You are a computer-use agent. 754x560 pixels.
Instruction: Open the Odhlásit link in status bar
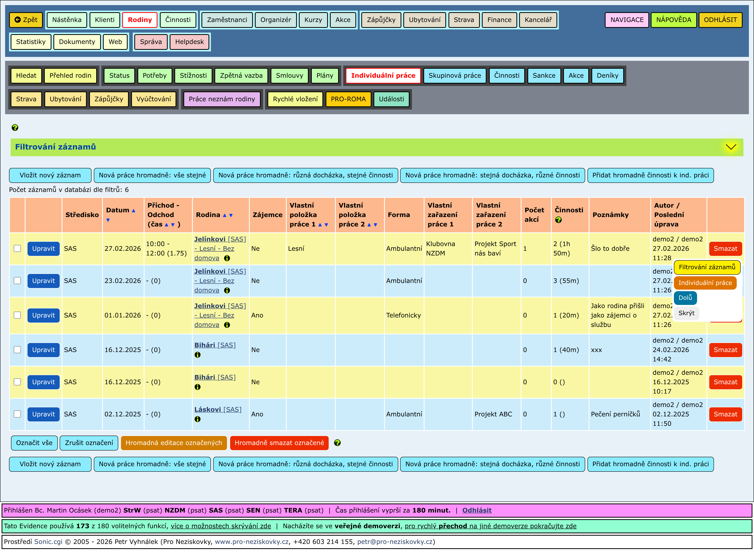477,510
